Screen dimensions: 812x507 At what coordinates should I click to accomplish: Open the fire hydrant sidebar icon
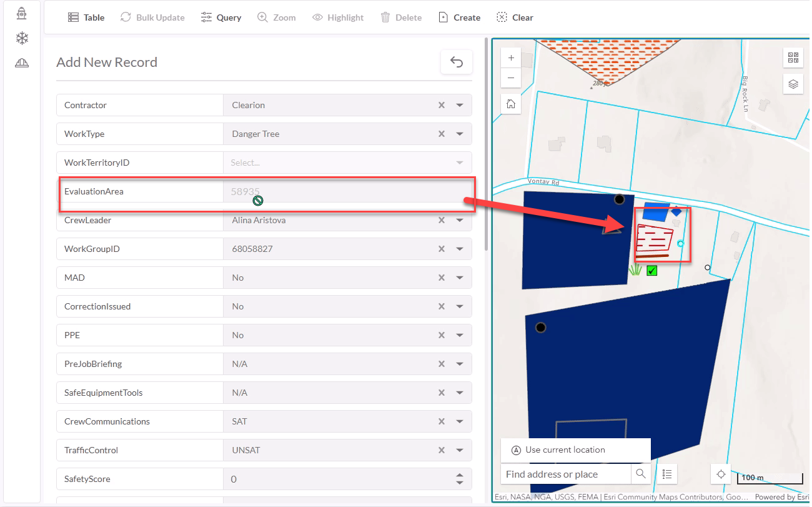[x=22, y=14]
